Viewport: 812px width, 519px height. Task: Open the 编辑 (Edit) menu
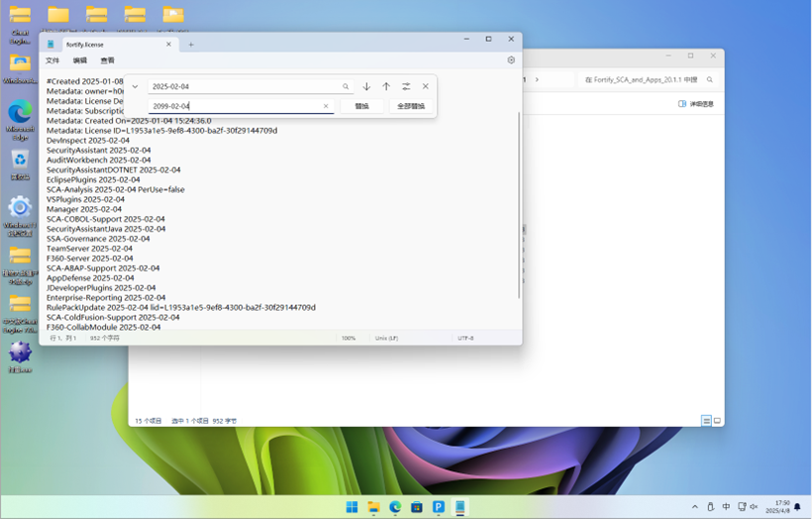(80, 60)
